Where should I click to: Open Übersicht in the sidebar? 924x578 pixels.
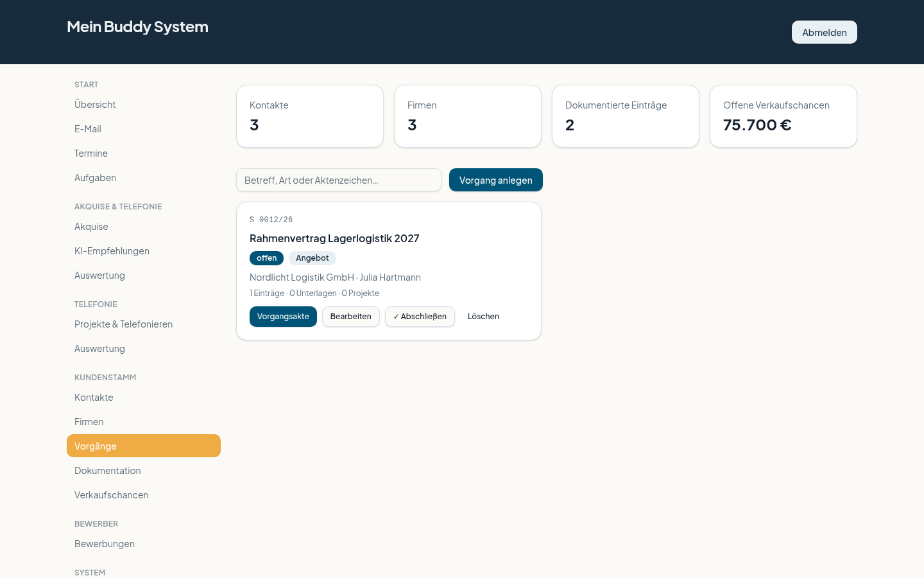pyautogui.click(x=144, y=104)
